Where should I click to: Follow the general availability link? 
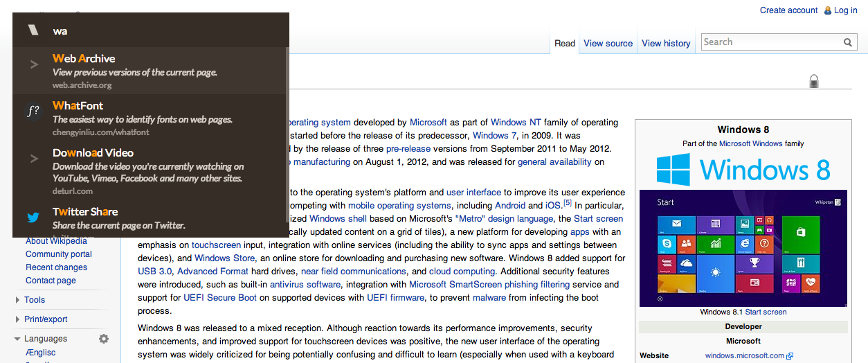pos(554,162)
